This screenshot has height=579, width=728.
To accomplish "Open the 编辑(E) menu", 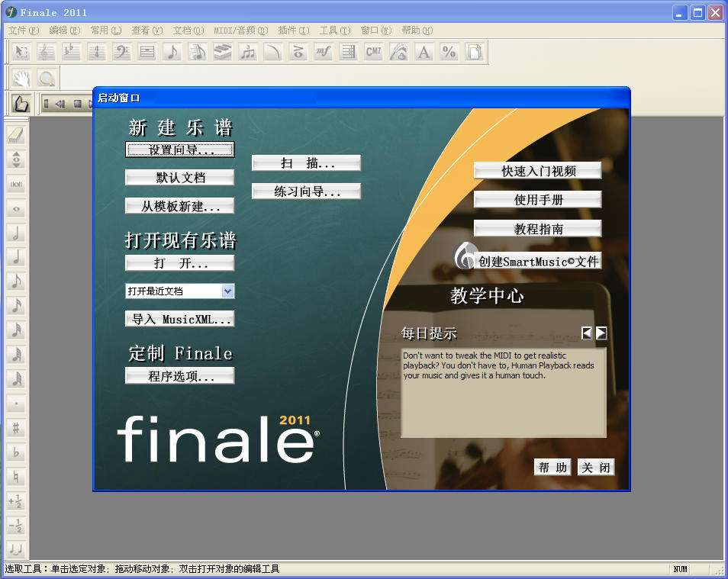I will (x=65, y=31).
